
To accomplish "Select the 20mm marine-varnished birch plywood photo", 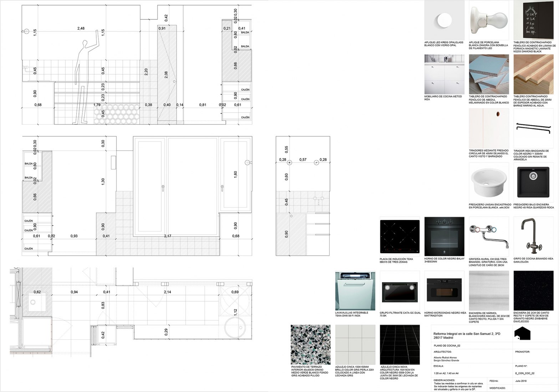I will [533, 74].
